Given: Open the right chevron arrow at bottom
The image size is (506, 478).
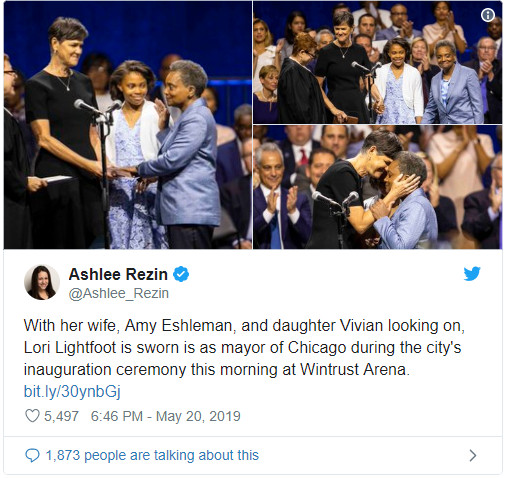Looking at the screenshot, I should [473, 455].
